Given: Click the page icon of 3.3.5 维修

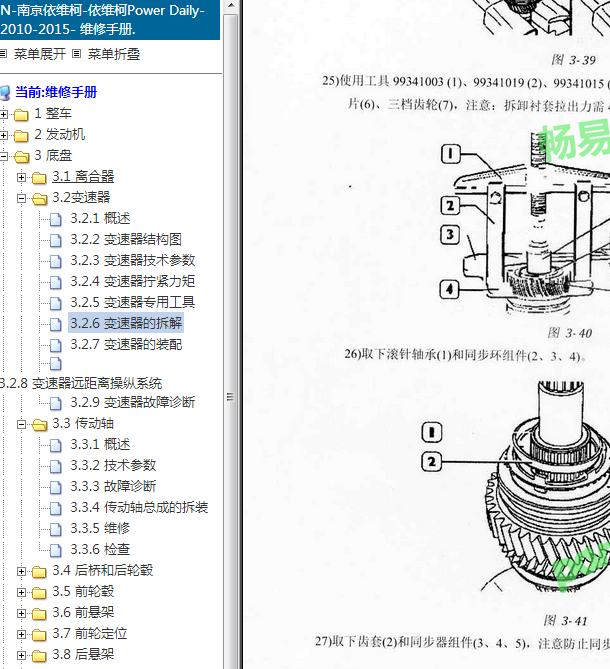Looking at the screenshot, I should (x=56, y=529).
